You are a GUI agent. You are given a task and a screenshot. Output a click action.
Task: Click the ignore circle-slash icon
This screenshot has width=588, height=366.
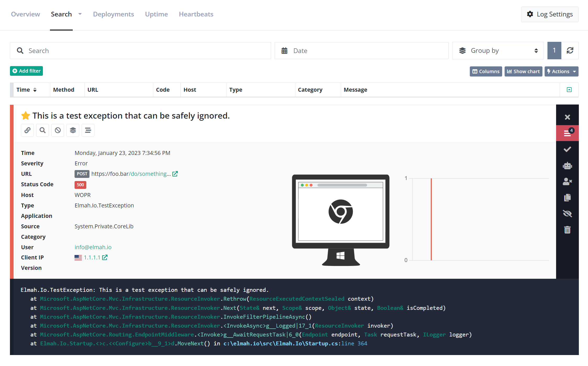click(58, 130)
